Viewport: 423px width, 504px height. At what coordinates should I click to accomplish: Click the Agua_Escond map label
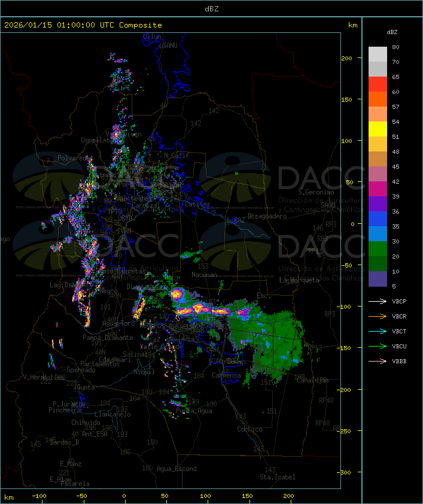coord(176,469)
